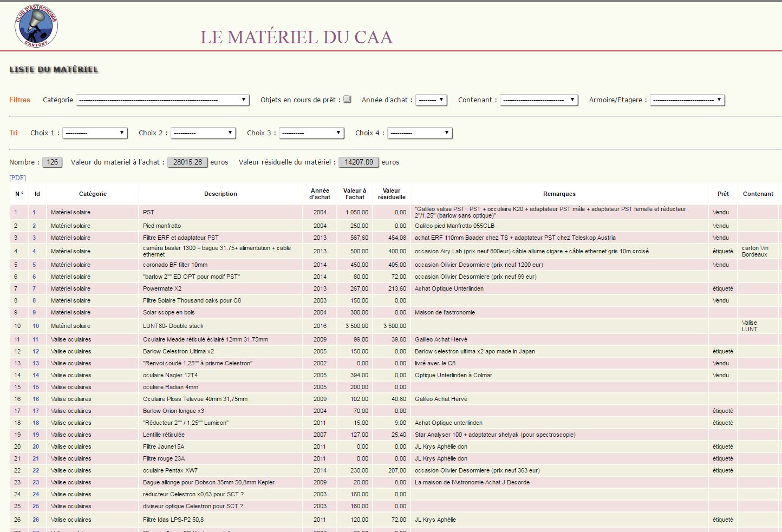Open the Année d'achat dropdown
782x532 pixels.
[431, 100]
